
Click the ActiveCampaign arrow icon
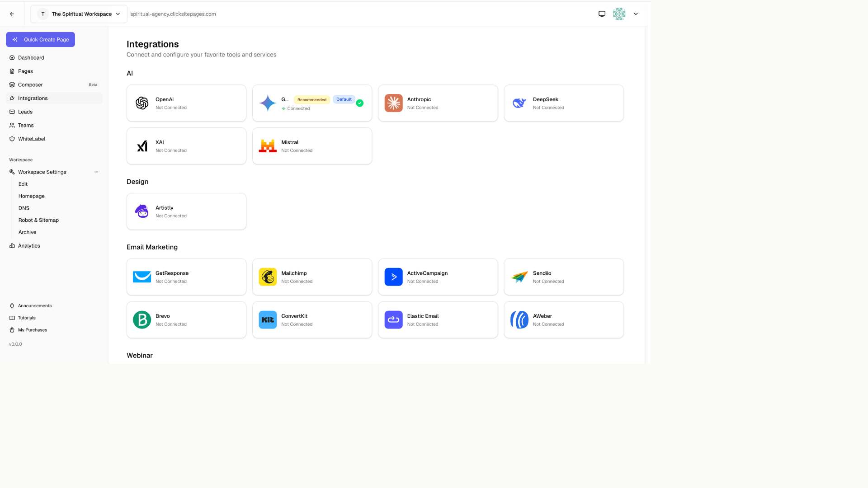pos(393,277)
